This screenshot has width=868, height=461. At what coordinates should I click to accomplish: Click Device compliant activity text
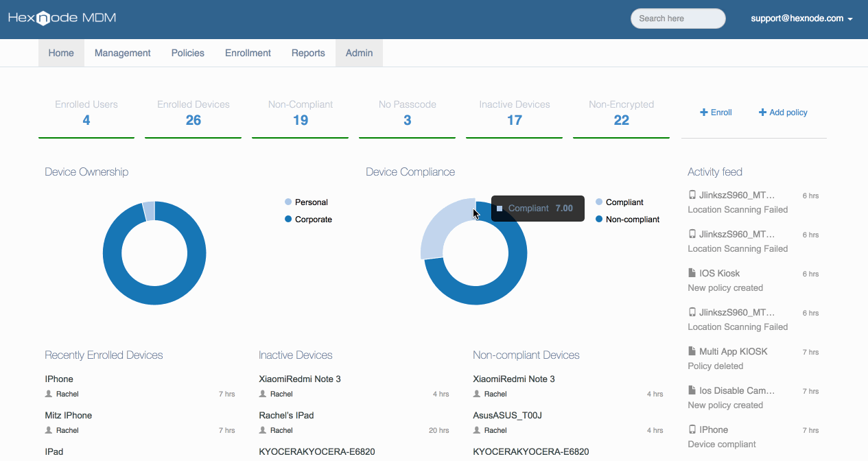[x=722, y=444]
